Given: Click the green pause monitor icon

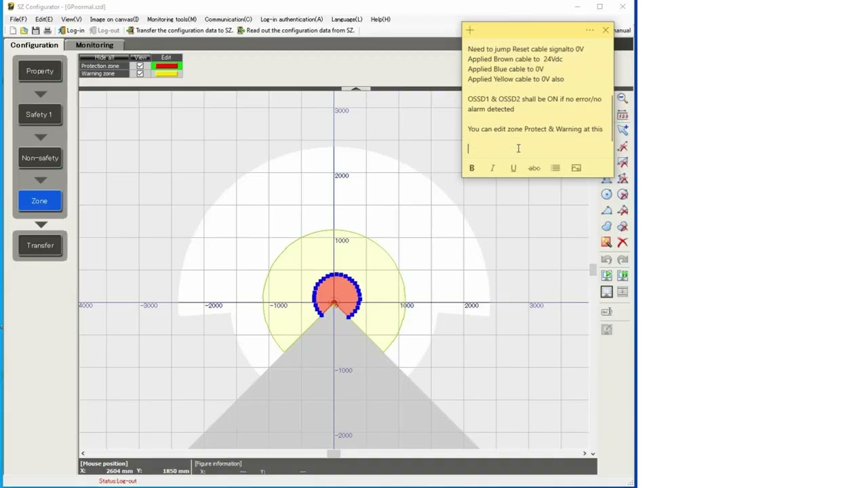Looking at the screenshot, I should click(623, 275).
